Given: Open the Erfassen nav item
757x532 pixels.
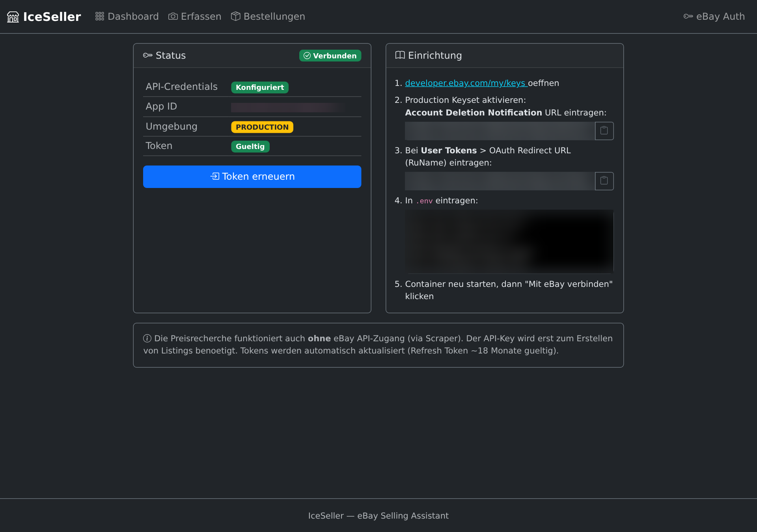Looking at the screenshot, I should tap(195, 17).
